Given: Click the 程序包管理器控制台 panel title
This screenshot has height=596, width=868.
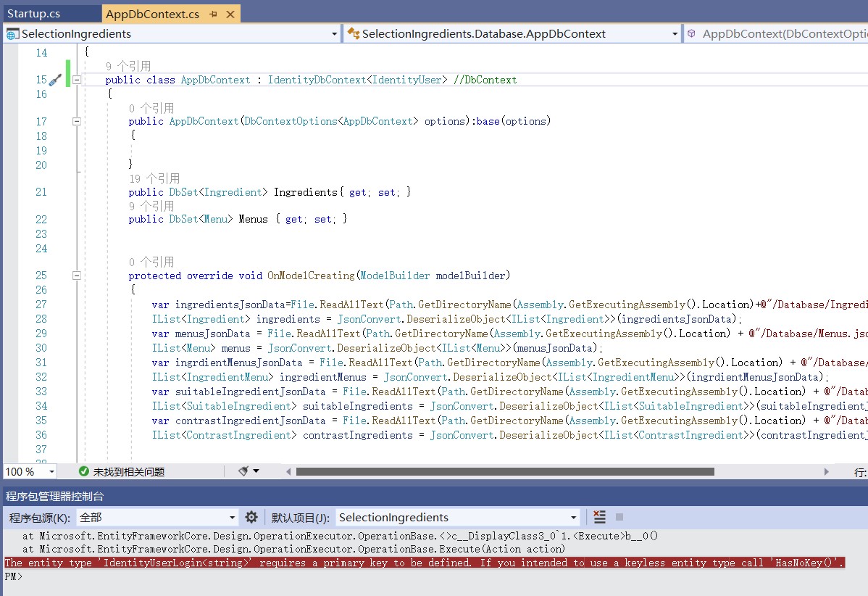Looking at the screenshot, I should coord(54,496).
